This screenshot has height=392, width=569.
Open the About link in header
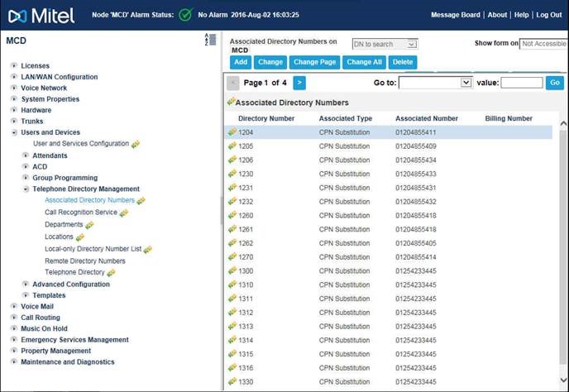point(497,15)
